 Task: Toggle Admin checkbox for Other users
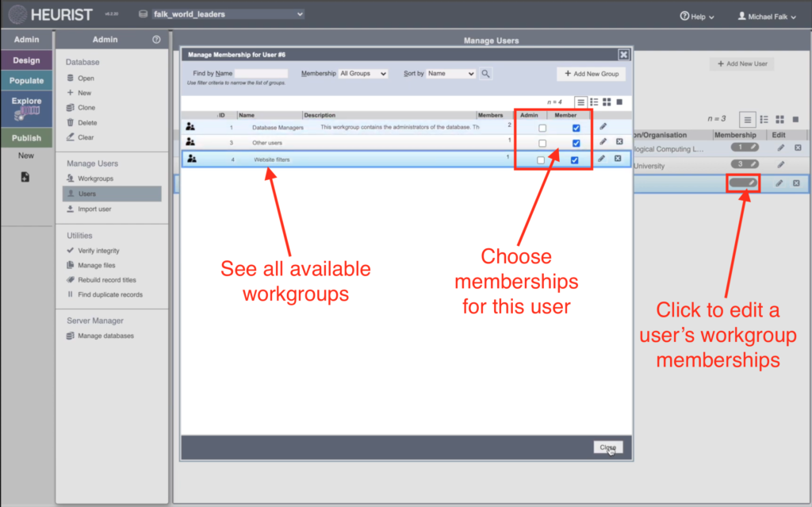click(x=542, y=143)
